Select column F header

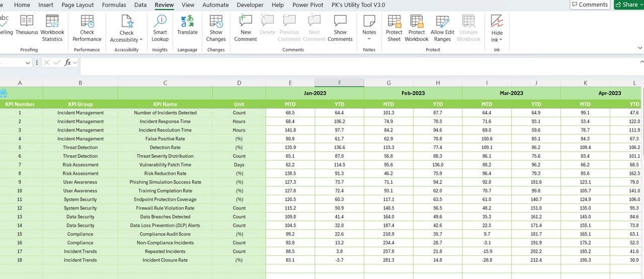tap(340, 83)
